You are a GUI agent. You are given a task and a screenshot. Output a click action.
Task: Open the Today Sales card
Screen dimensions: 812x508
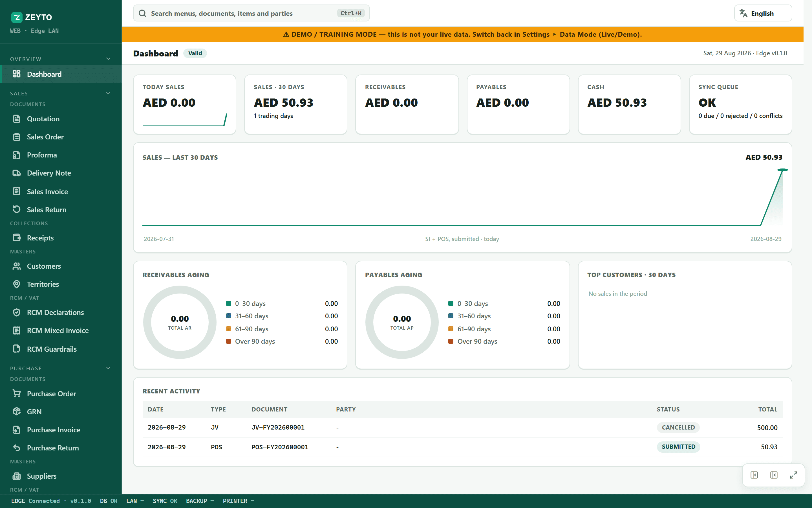[x=185, y=104]
